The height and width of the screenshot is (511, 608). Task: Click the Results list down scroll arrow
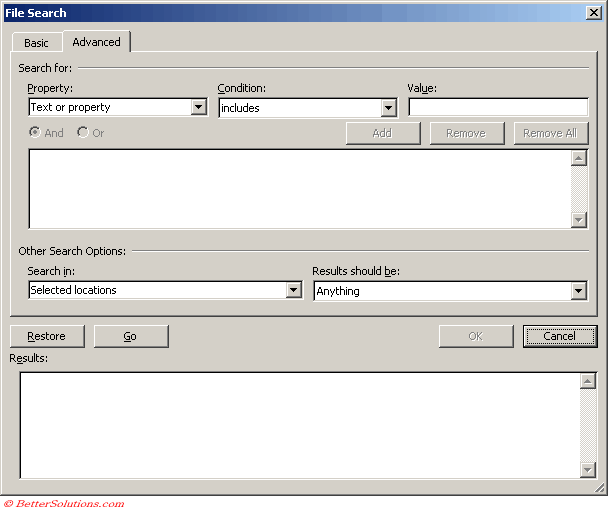587,470
